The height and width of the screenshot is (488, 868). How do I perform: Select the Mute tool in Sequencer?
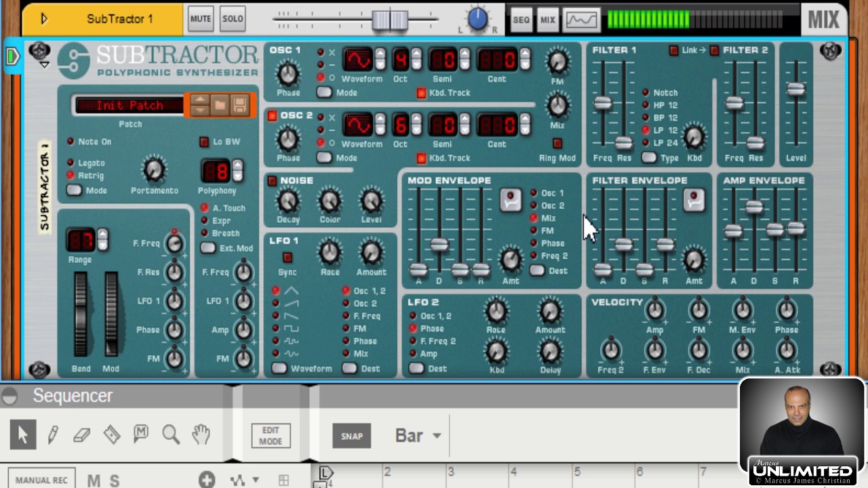coord(140,434)
